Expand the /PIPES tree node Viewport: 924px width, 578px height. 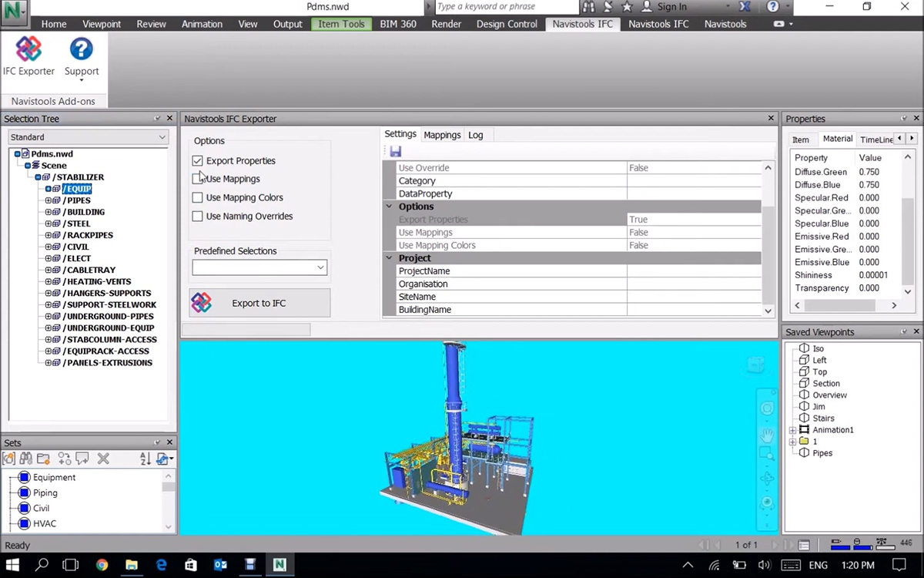point(48,200)
